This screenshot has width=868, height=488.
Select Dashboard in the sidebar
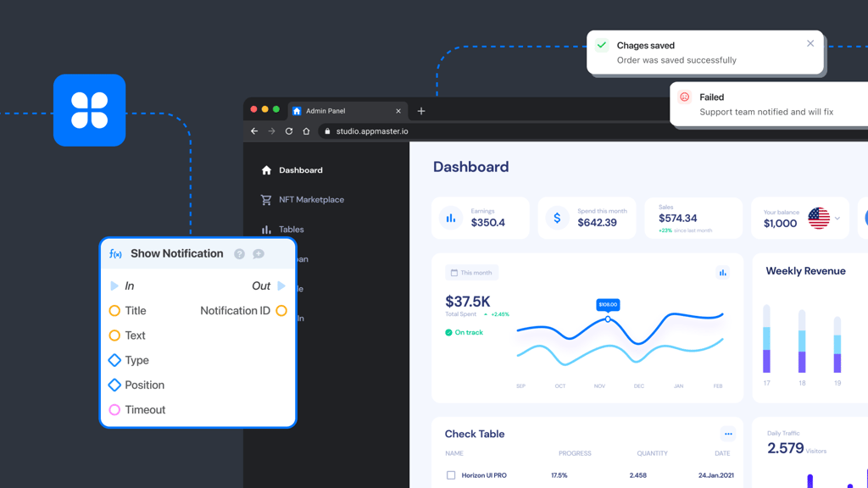300,170
